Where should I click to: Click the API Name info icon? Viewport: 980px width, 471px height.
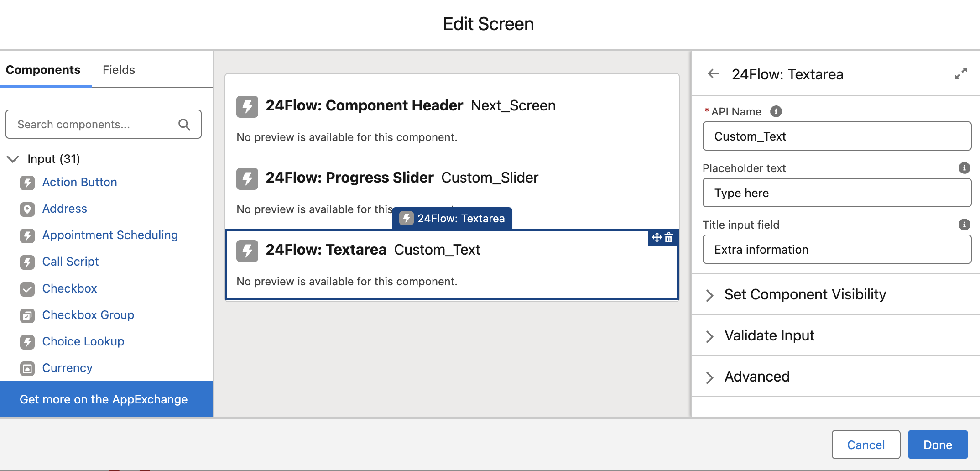776,111
